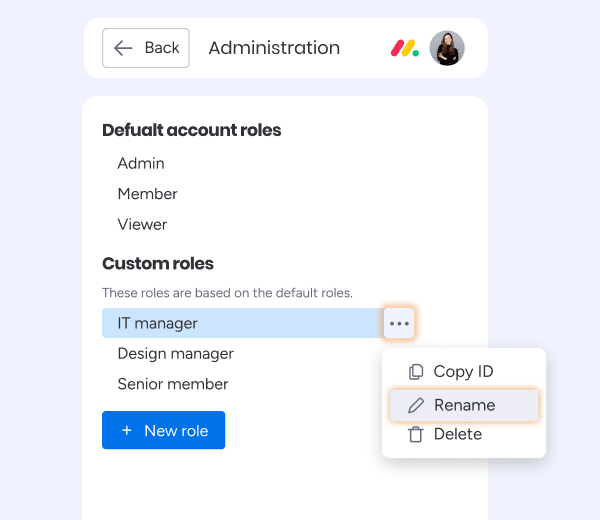Select the Senior member custom role
The height and width of the screenshot is (520, 600).
173,384
